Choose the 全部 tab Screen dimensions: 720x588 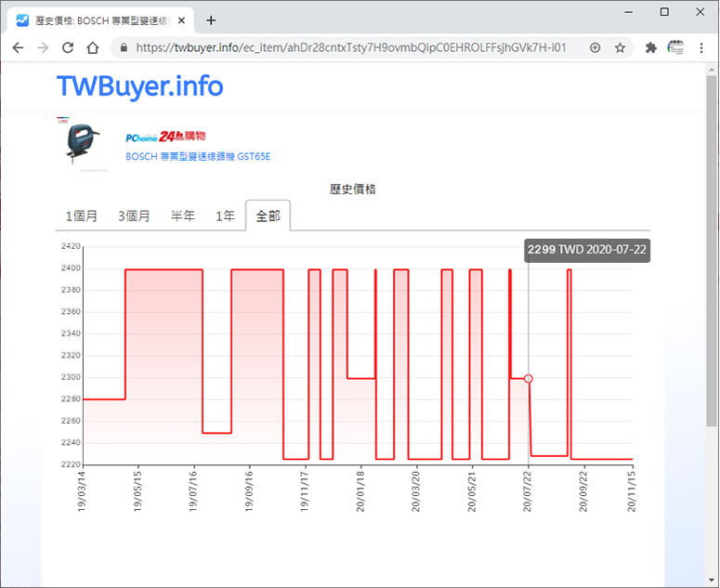pos(268,216)
